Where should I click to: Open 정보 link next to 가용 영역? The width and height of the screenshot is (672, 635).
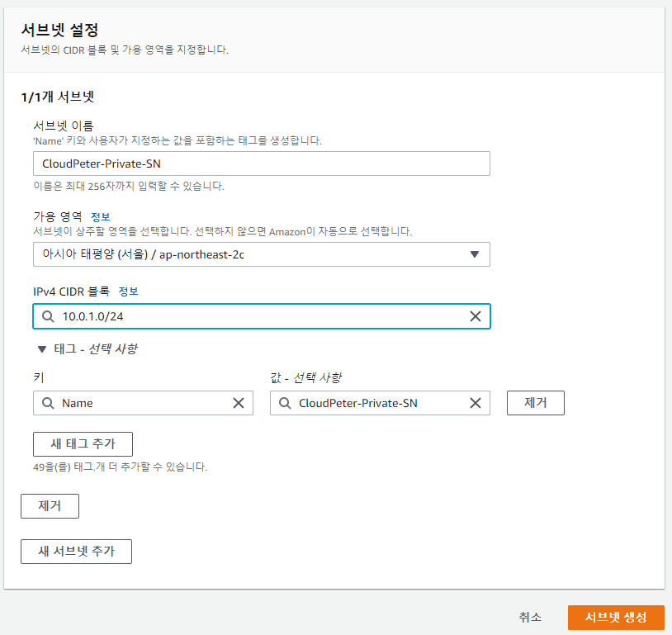[100, 216]
